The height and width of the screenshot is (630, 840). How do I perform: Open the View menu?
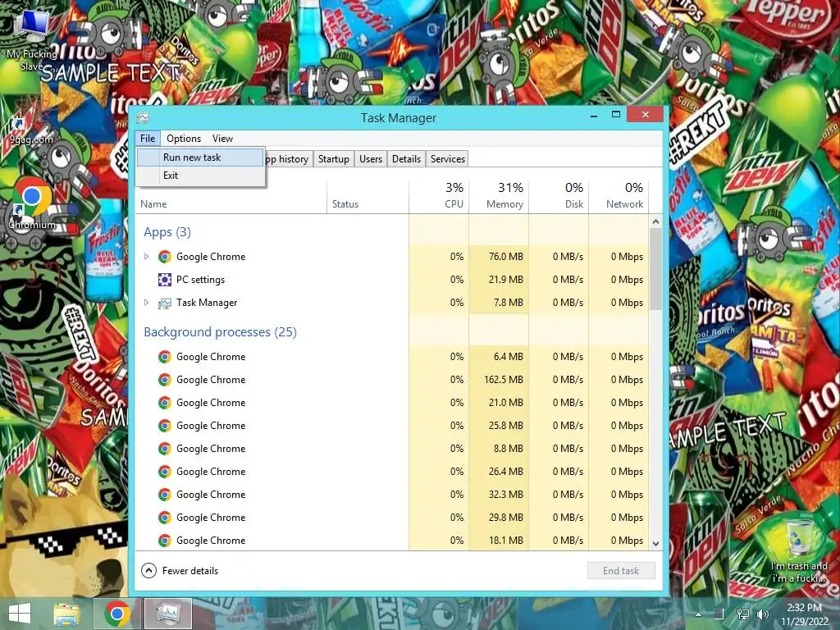point(222,138)
